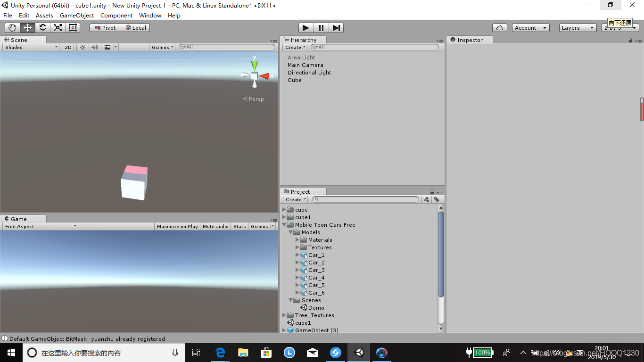Collapse the Models folder
644x362 pixels.
tap(291, 232)
